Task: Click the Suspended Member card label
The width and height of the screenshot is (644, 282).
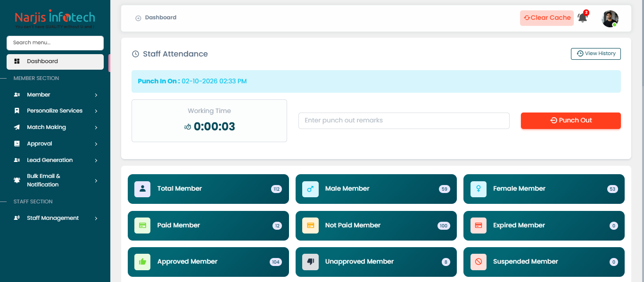Action: pos(526,262)
